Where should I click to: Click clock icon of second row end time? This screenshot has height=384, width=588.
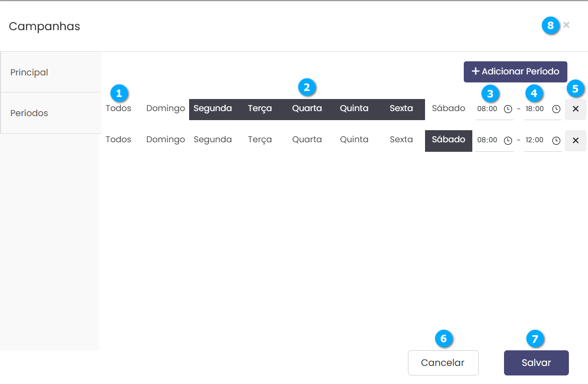556,141
